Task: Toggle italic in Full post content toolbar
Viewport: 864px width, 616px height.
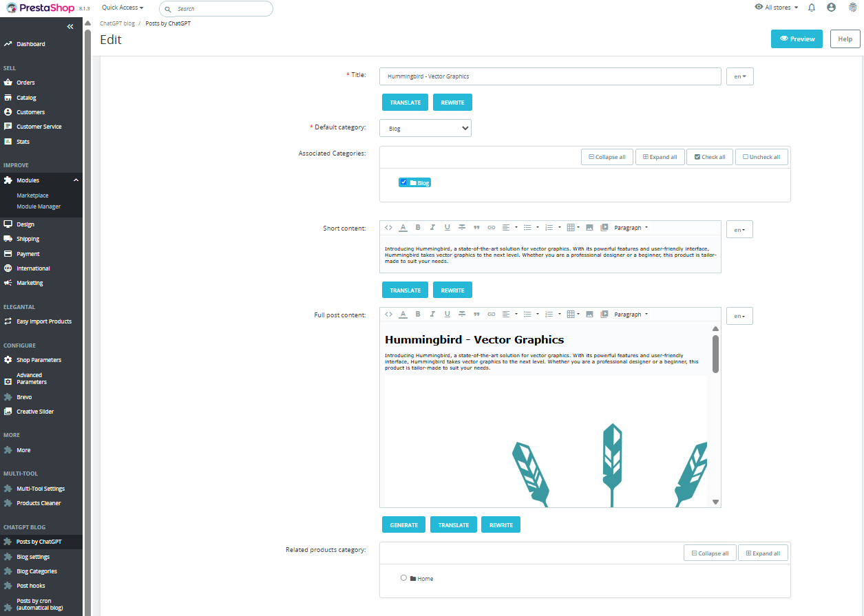Action: 432,315
